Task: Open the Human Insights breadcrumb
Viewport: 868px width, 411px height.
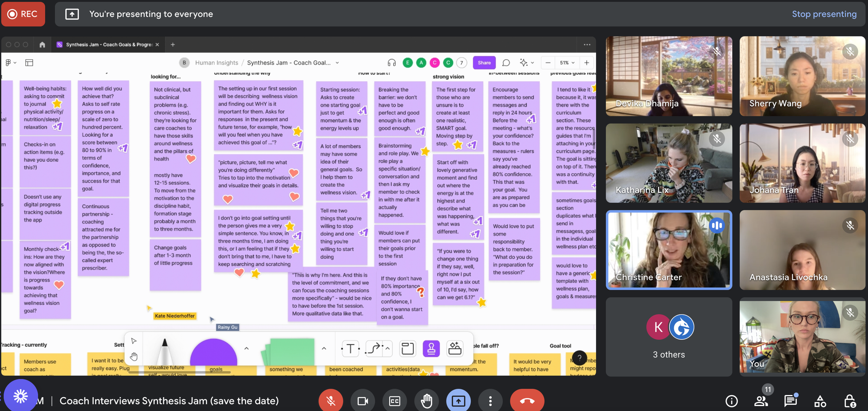Action: (216, 63)
